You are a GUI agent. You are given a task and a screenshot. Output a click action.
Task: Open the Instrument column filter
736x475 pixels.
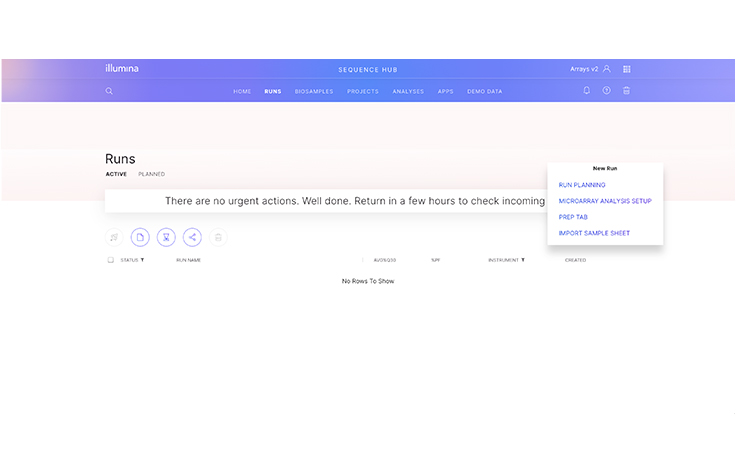click(523, 260)
